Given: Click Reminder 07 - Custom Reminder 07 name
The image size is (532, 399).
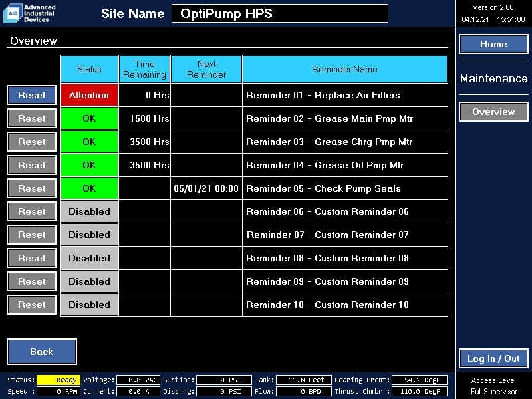Looking at the screenshot, I should [x=345, y=235].
